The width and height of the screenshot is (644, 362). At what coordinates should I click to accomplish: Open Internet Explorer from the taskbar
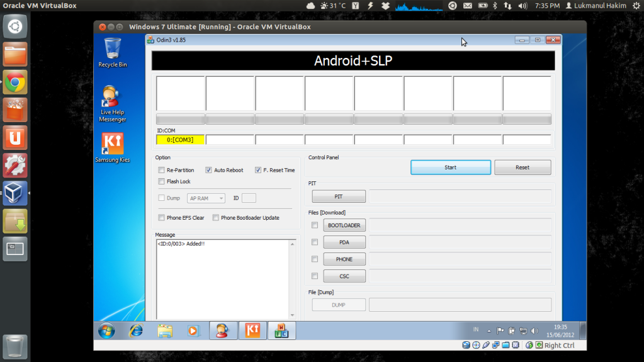point(136,331)
